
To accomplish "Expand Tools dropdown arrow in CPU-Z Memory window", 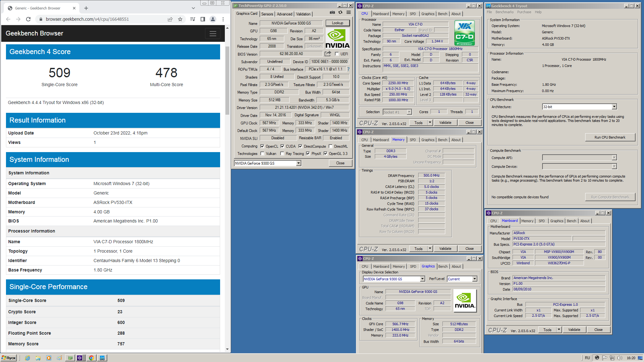I will coord(430,249).
